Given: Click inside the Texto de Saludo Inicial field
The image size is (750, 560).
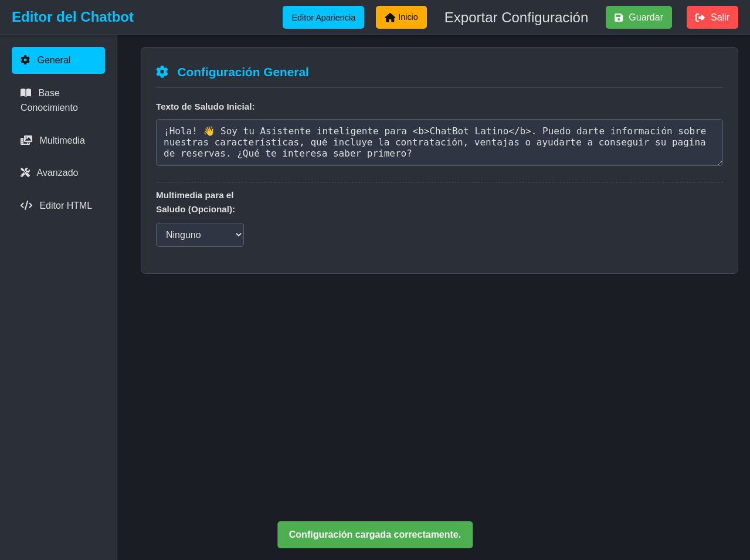Looking at the screenshot, I should click(x=439, y=142).
